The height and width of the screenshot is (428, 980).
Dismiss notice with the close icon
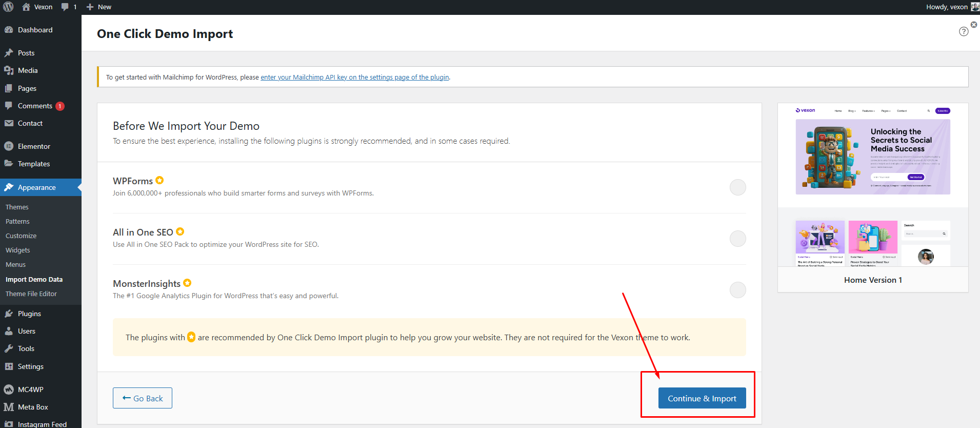click(974, 25)
